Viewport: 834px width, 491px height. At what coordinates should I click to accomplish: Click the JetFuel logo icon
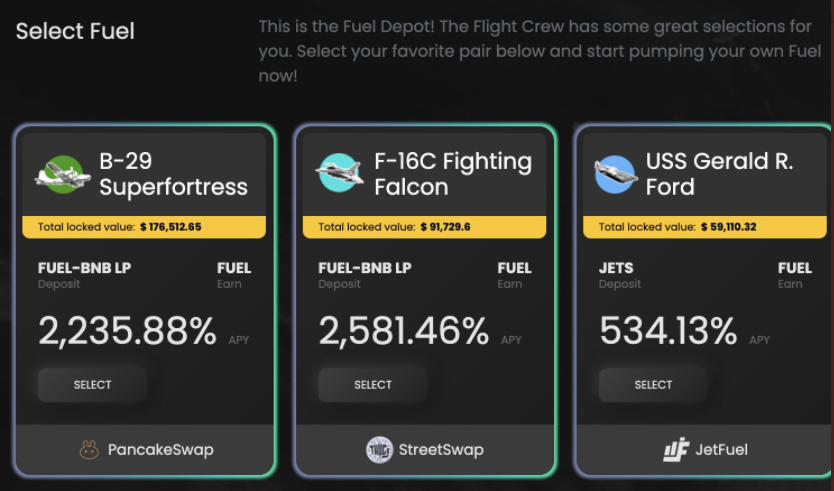(676, 450)
